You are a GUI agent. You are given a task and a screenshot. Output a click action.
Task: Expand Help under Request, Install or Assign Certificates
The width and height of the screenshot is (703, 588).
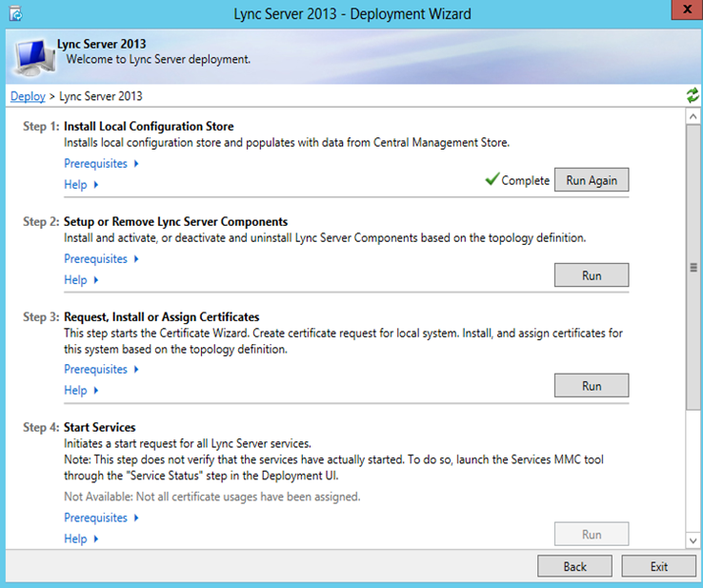[x=81, y=390]
